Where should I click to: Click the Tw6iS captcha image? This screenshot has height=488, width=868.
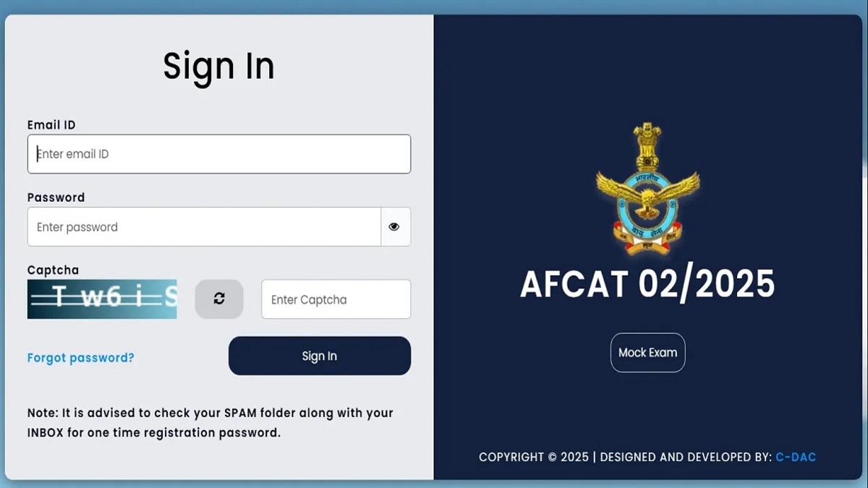click(102, 299)
